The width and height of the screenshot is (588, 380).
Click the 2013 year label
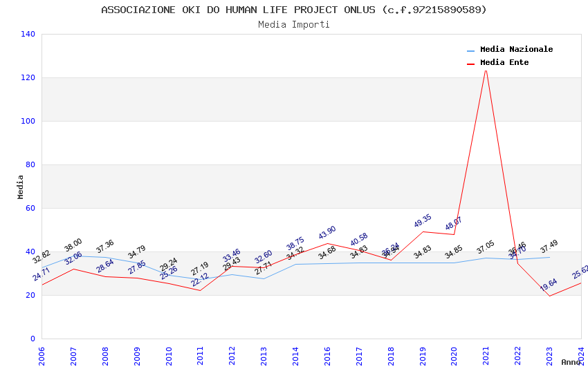(x=264, y=356)
